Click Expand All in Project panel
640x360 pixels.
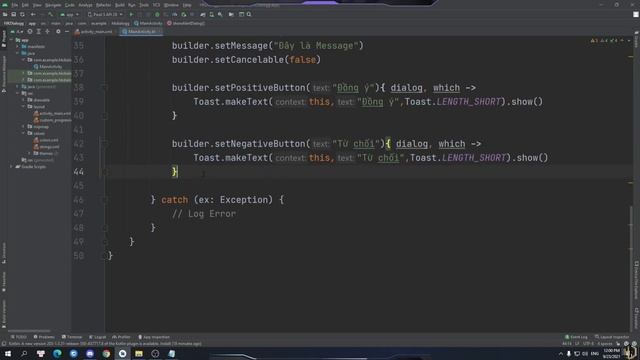click(39, 31)
